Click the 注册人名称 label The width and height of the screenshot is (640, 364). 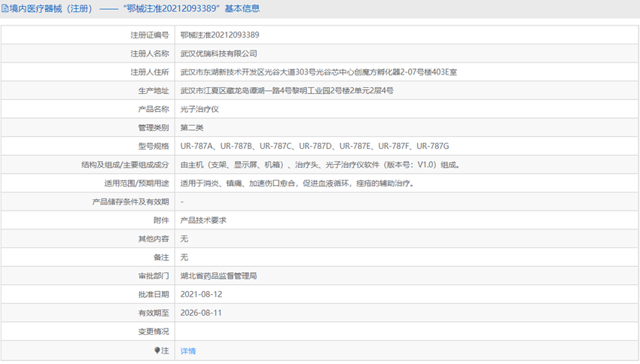click(149, 53)
